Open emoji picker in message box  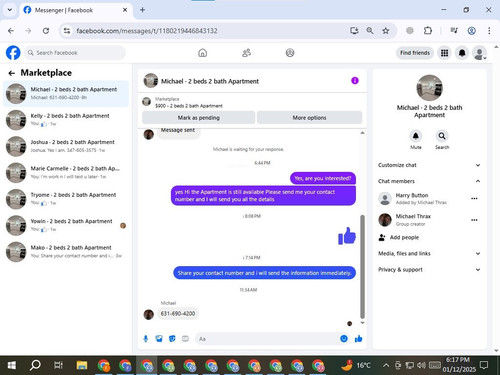[x=344, y=339]
